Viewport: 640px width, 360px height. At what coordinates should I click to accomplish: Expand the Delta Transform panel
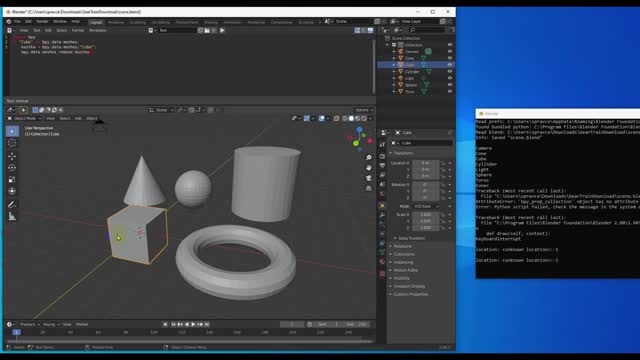click(411, 238)
